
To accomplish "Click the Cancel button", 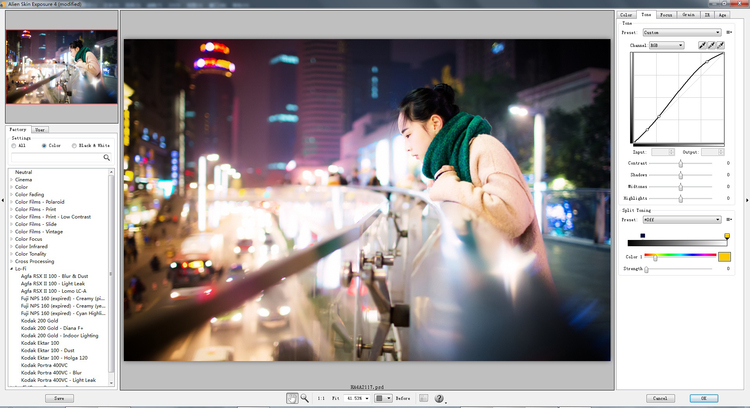I will click(660, 398).
